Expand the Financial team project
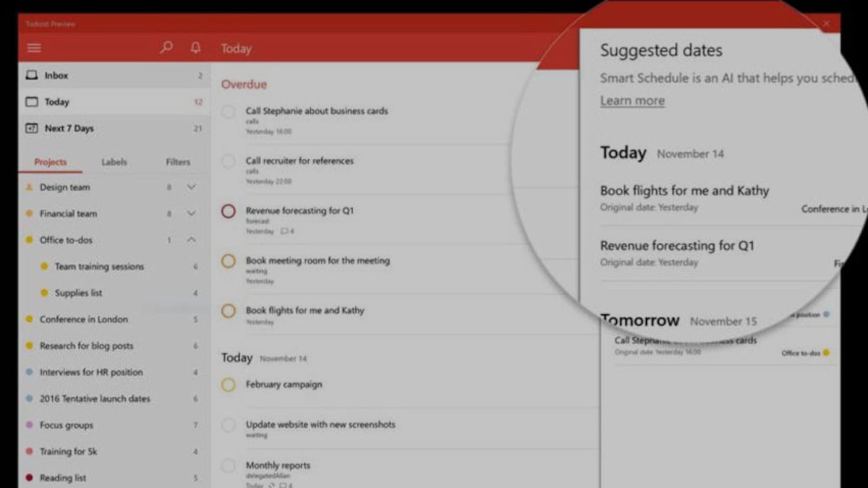The height and width of the screenshot is (488, 868). click(191, 213)
